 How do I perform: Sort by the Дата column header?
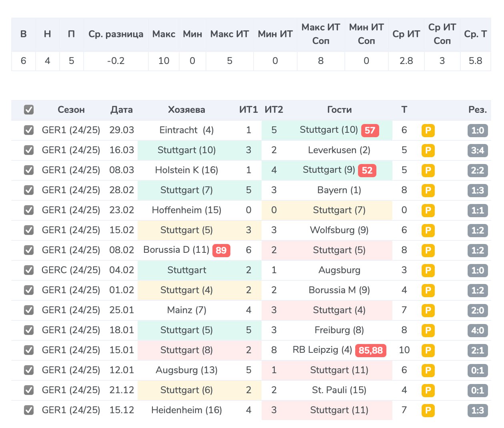pos(122,110)
